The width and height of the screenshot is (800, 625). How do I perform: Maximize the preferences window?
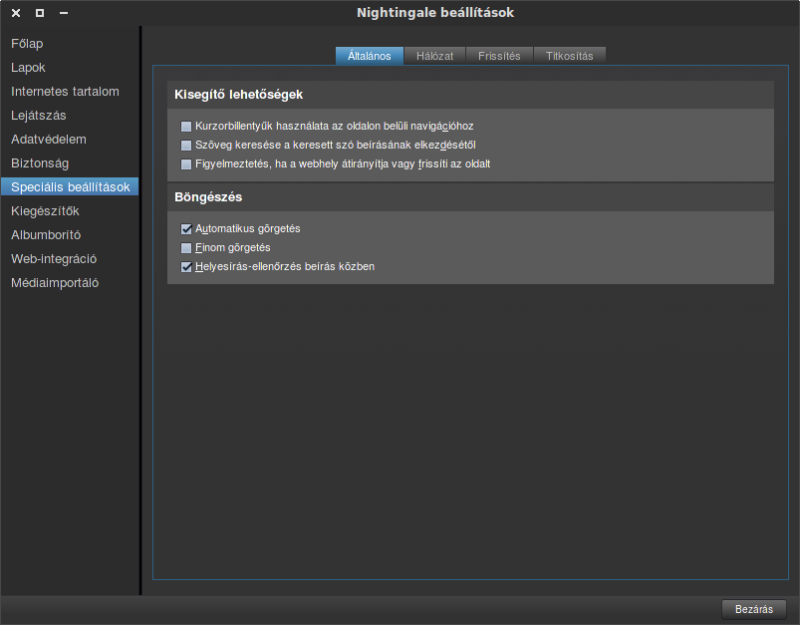coord(40,13)
